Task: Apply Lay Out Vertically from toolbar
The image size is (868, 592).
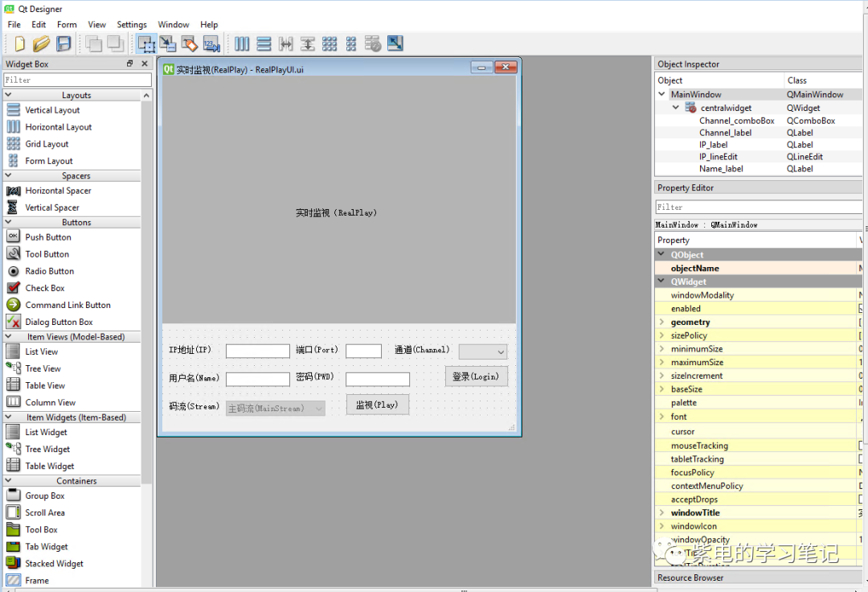Action: pyautogui.click(x=264, y=43)
